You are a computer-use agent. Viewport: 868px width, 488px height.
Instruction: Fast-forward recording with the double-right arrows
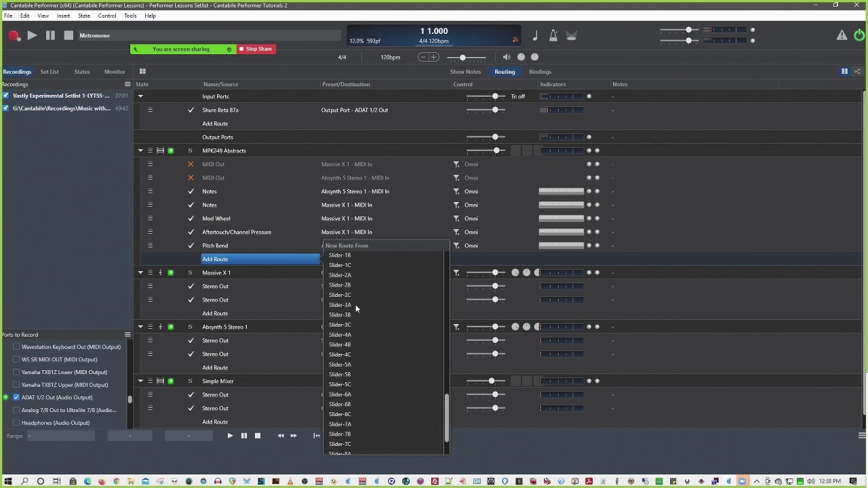point(294,436)
